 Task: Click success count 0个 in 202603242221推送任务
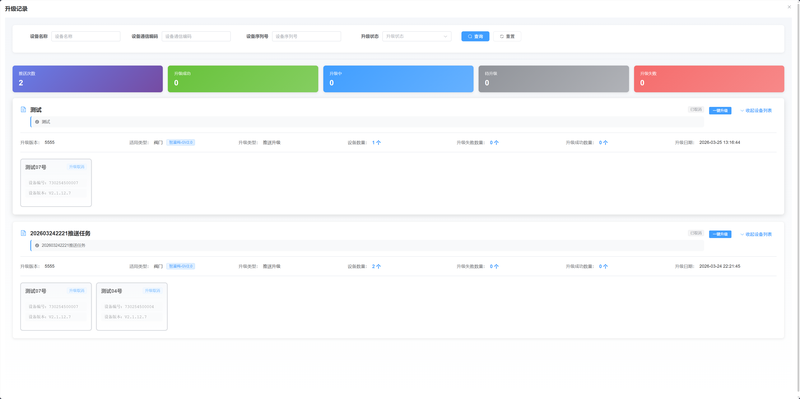pos(604,266)
